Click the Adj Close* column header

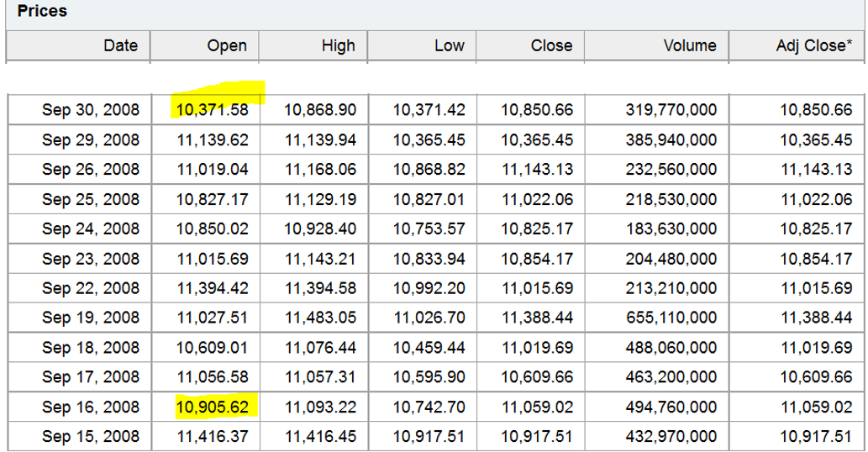click(813, 46)
